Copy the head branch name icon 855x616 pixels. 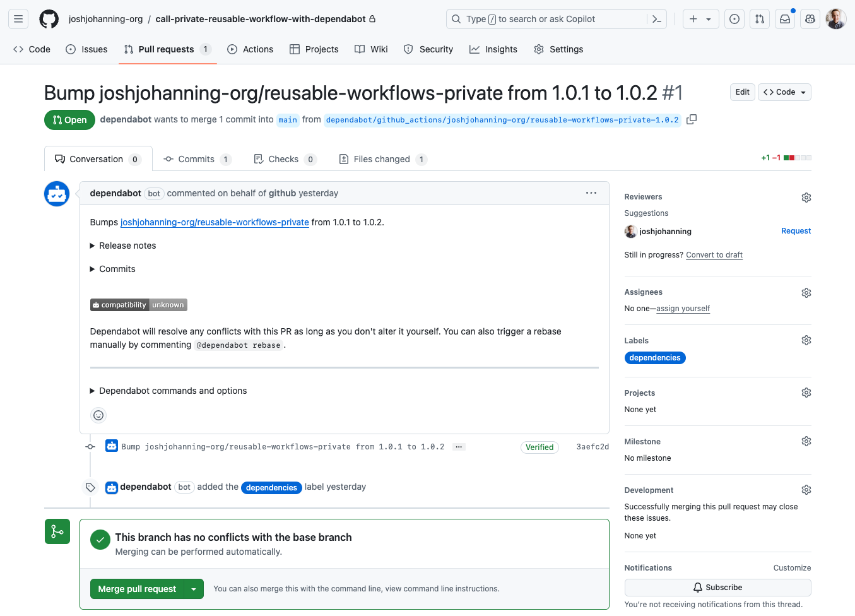692,119
